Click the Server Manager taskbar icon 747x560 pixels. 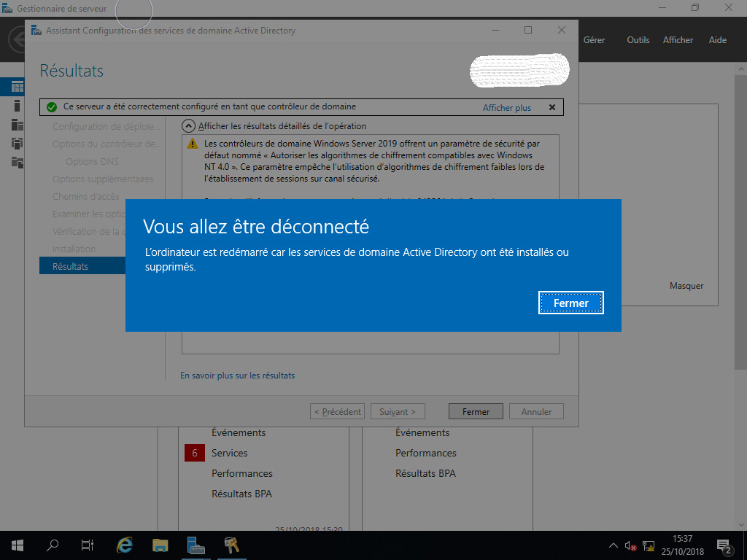[196, 545]
